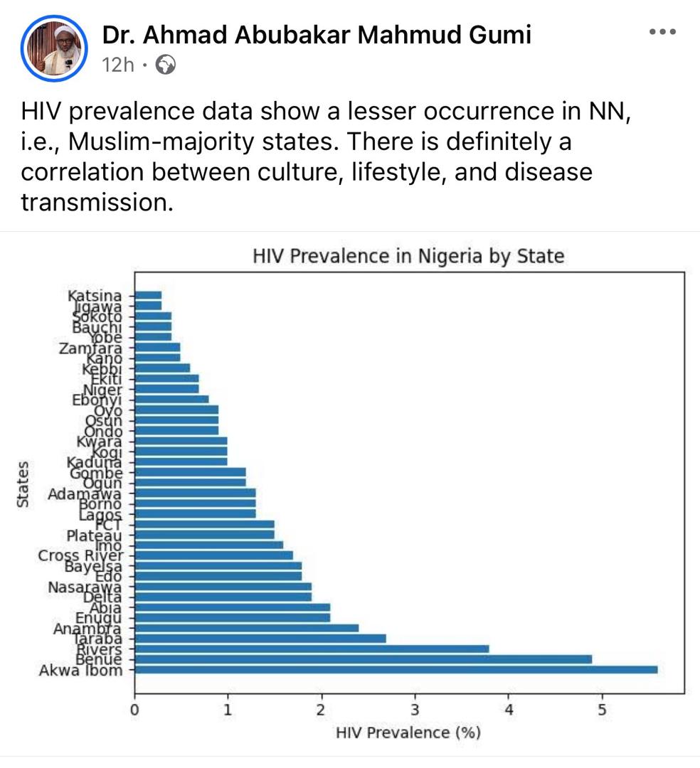700x768 pixels.
Task: Click the 12h post timestamp
Action: pos(118,65)
